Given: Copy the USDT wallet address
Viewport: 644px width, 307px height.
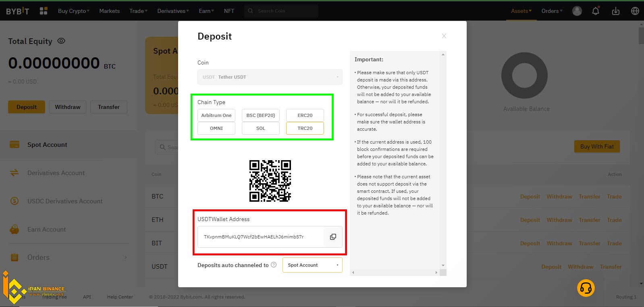Looking at the screenshot, I should click(x=333, y=237).
